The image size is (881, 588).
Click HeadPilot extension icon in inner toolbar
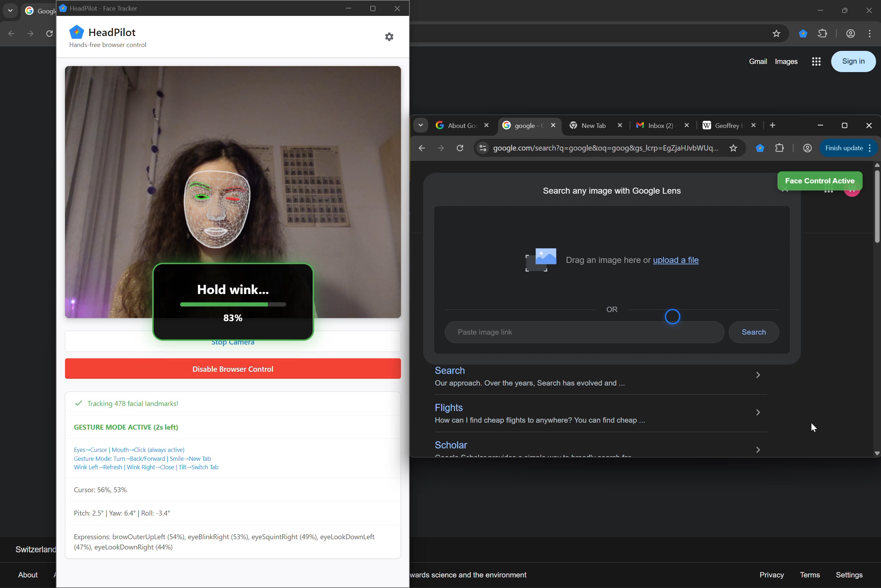759,148
